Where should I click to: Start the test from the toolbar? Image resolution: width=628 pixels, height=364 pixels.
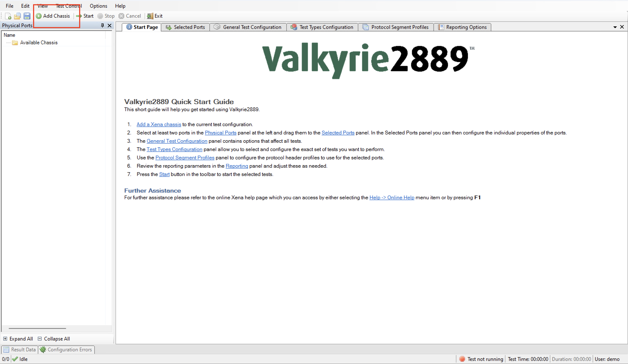click(85, 16)
